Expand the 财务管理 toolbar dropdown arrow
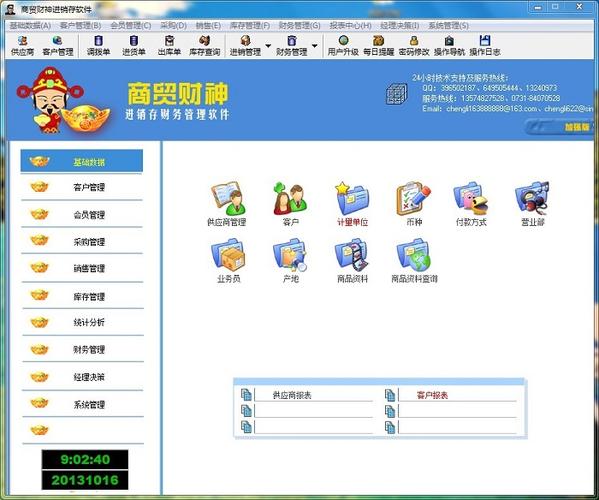 click(x=314, y=46)
